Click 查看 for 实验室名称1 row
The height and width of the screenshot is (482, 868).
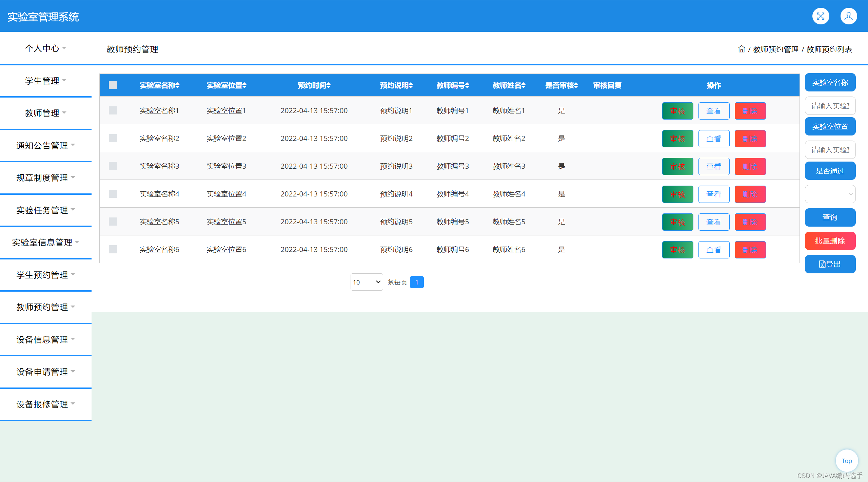(714, 111)
